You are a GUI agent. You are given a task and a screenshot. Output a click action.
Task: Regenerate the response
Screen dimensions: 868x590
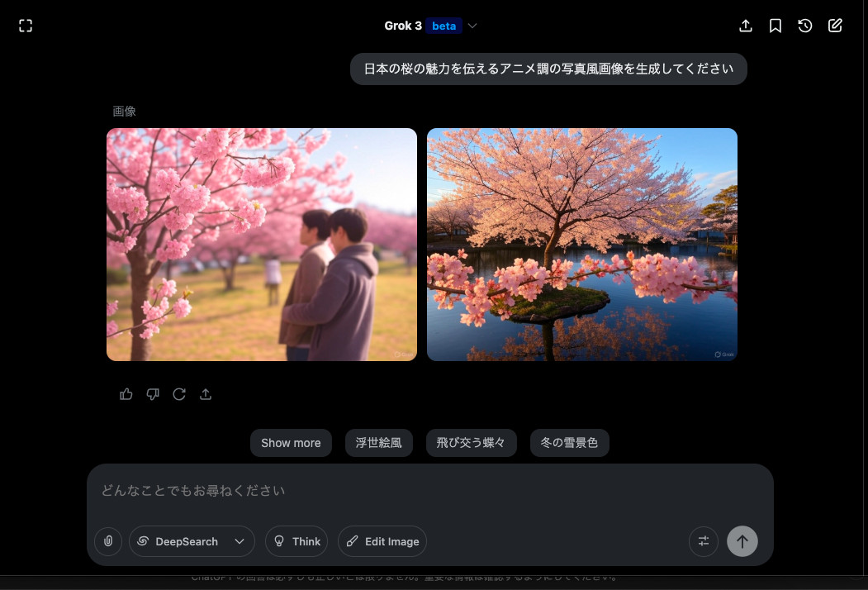click(179, 394)
